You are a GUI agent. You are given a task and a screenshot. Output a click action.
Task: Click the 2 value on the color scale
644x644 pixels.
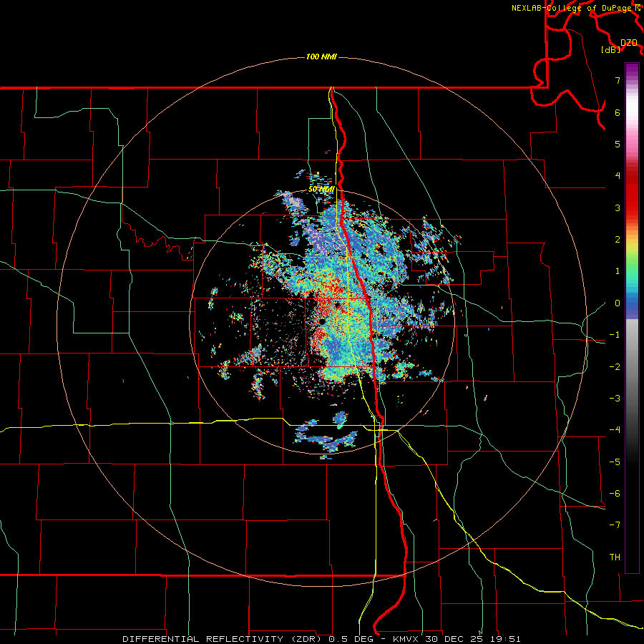618,240
